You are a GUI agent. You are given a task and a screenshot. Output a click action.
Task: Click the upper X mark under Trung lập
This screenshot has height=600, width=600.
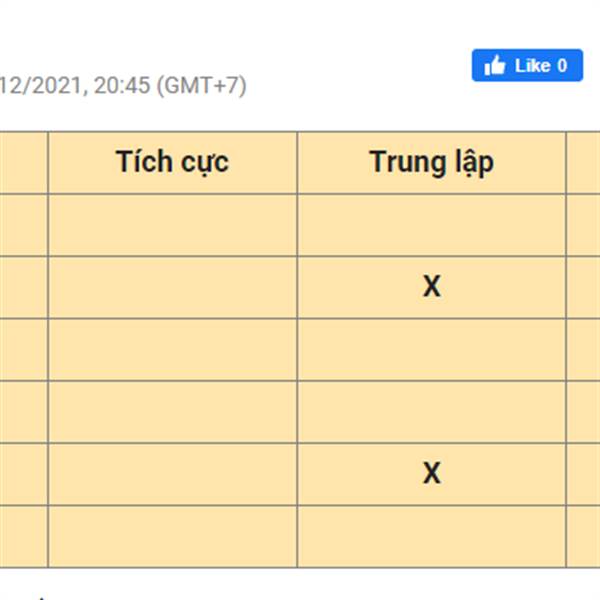click(x=432, y=286)
